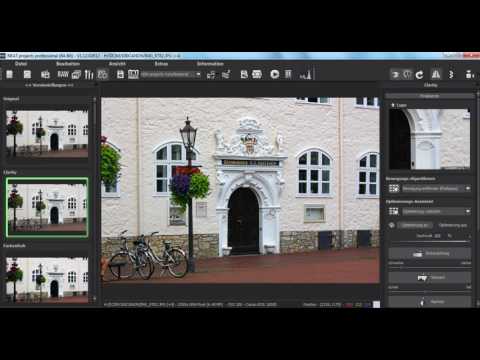Click the arrow of the toolbar dropdown

[198, 74]
